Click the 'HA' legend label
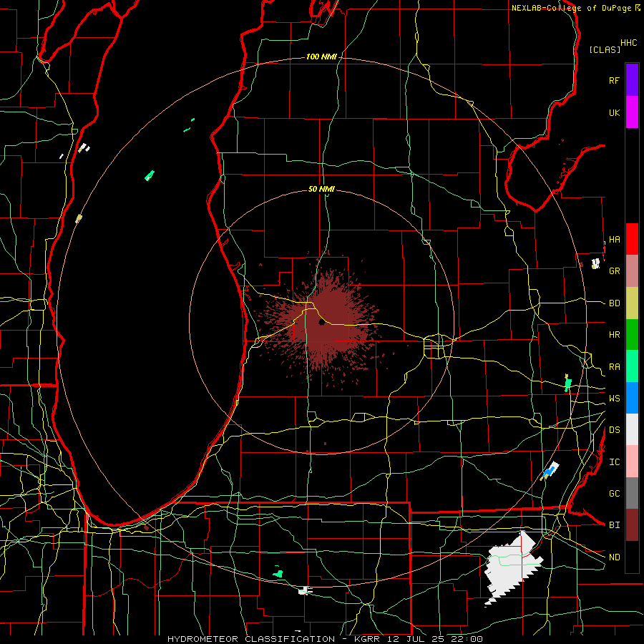The width and height of the screenshot is (644, 644). click(615, 239)
